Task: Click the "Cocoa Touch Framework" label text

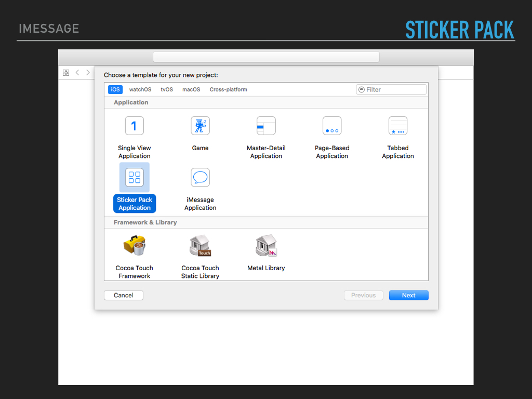Action: (x=135, y=272)
